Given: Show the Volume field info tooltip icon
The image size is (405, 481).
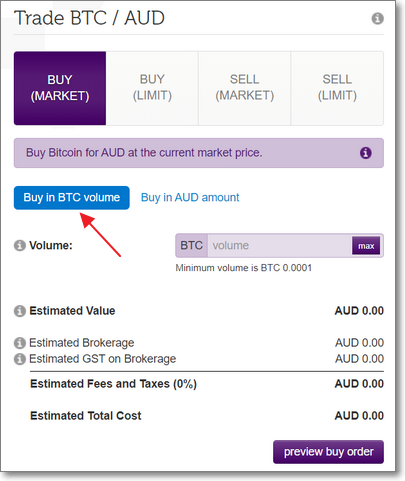Looking at the screenshot, I should (x=20, y=245).
